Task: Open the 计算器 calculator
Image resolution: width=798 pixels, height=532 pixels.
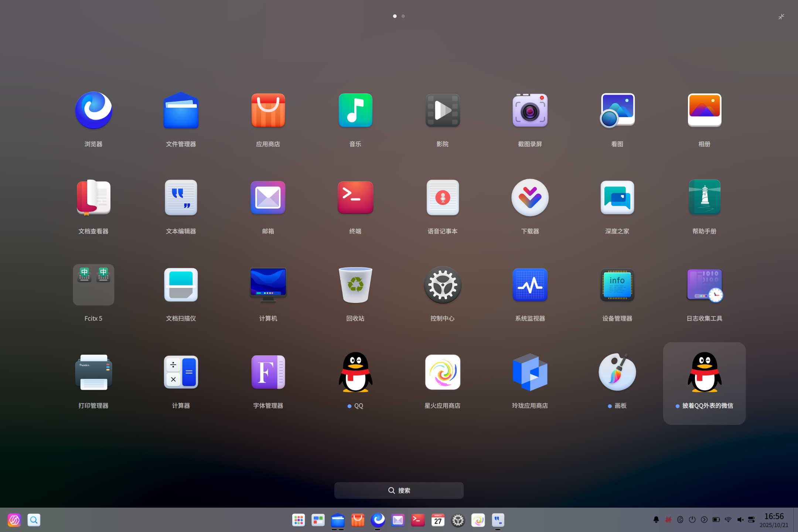Action: tap(181, 372)
